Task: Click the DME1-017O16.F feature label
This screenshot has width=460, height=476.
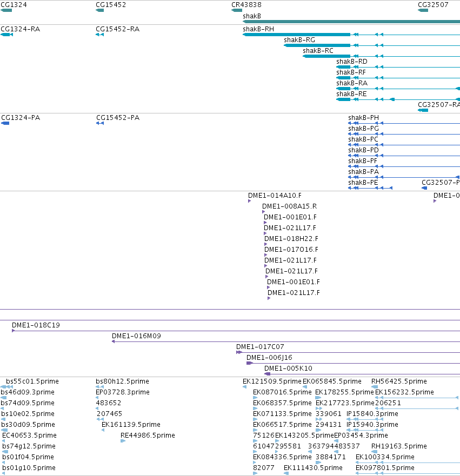Action: 291,250
